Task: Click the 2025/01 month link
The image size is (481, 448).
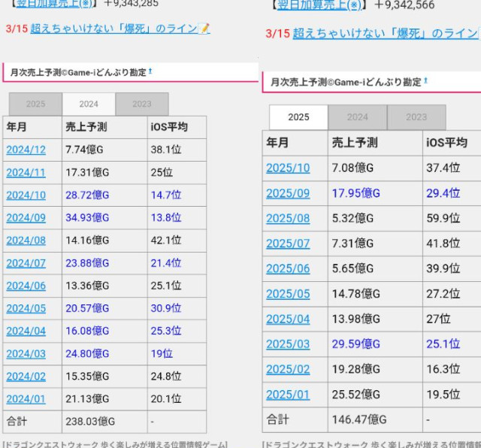Action: [287, 394]
